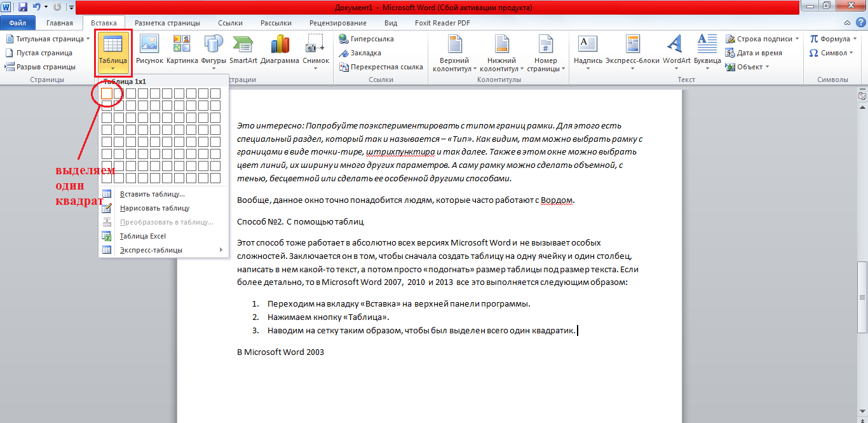868x423 pixels.
Task: Open the Картинка clip art tool
Action: tap(182, 50)
